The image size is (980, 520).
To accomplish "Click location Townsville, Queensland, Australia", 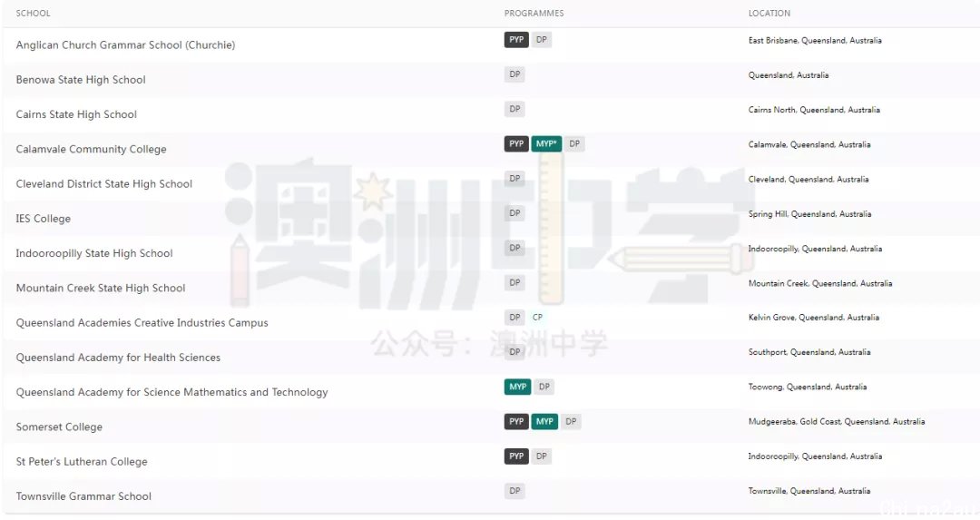I will [809, 491].
